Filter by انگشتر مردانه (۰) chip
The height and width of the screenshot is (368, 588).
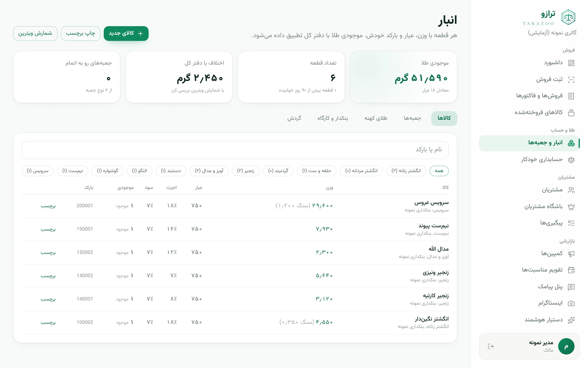(361, 171)
